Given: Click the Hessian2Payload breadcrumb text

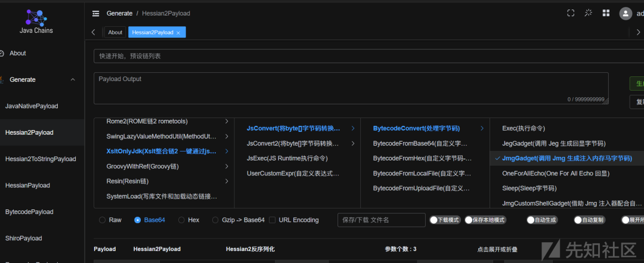Looking at the screenshot, I should tap(166, 14).
